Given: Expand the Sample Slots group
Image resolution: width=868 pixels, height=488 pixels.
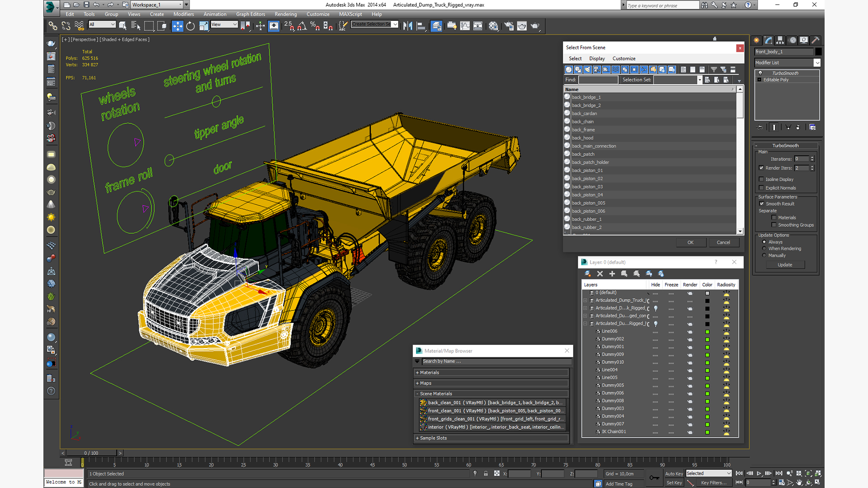Looking at the screenshot, I should point(491,438).
